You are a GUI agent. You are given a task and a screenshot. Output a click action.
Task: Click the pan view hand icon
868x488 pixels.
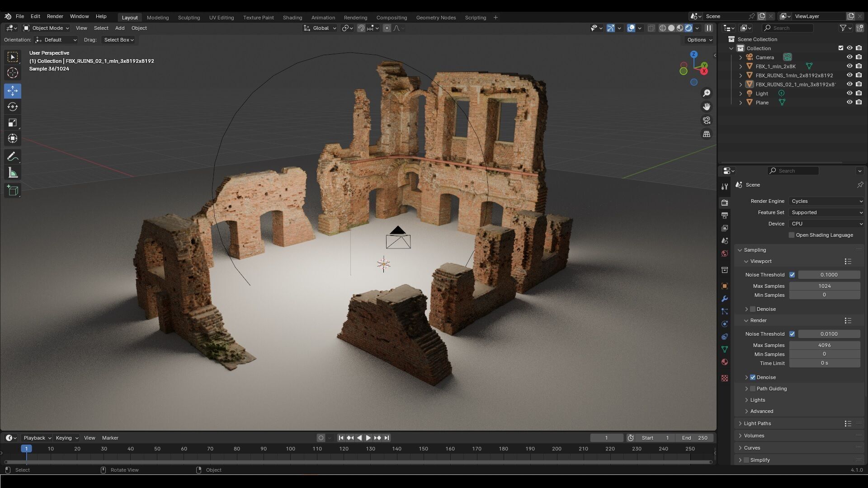pos(706,107)
